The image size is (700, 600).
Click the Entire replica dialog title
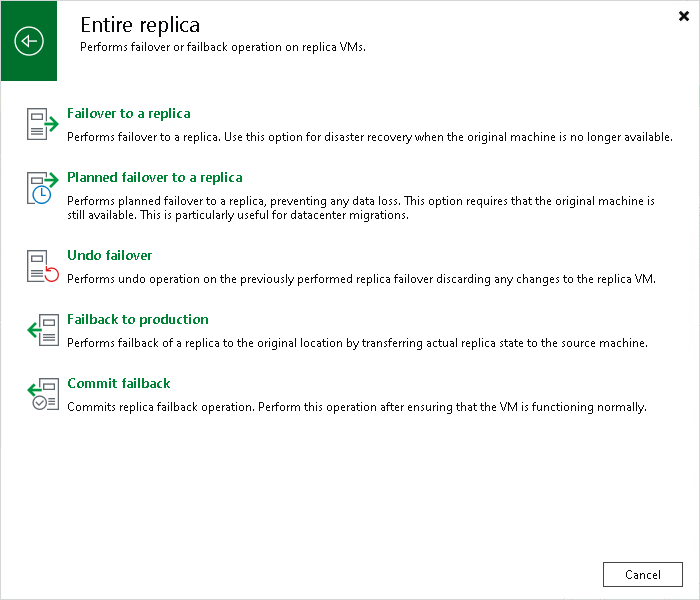tap(140, 25)
